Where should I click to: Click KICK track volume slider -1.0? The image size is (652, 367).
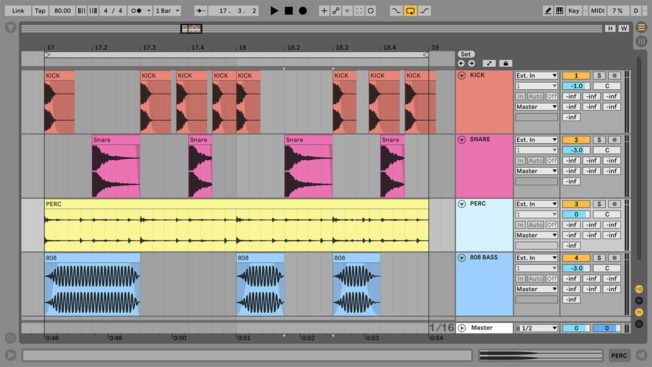(576, 86)
